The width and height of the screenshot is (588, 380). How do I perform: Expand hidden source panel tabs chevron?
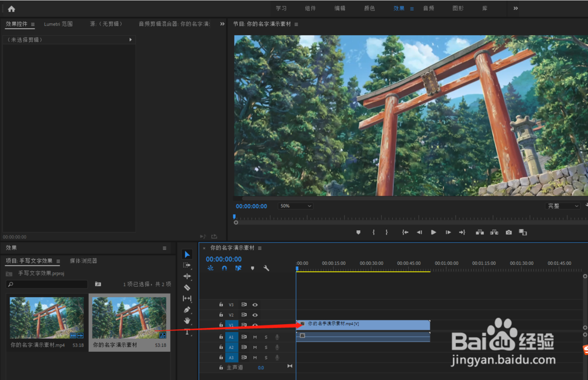(222, 24)
